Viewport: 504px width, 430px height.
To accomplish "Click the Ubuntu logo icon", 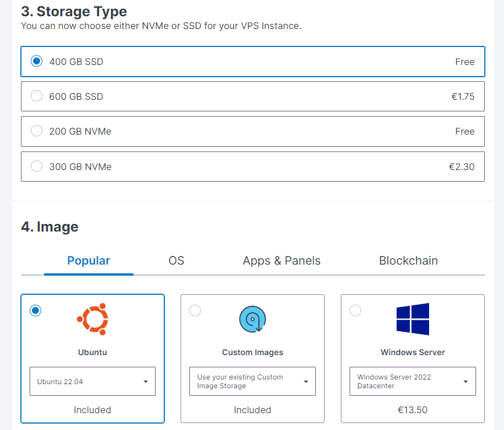I will (x=92, y=319).
